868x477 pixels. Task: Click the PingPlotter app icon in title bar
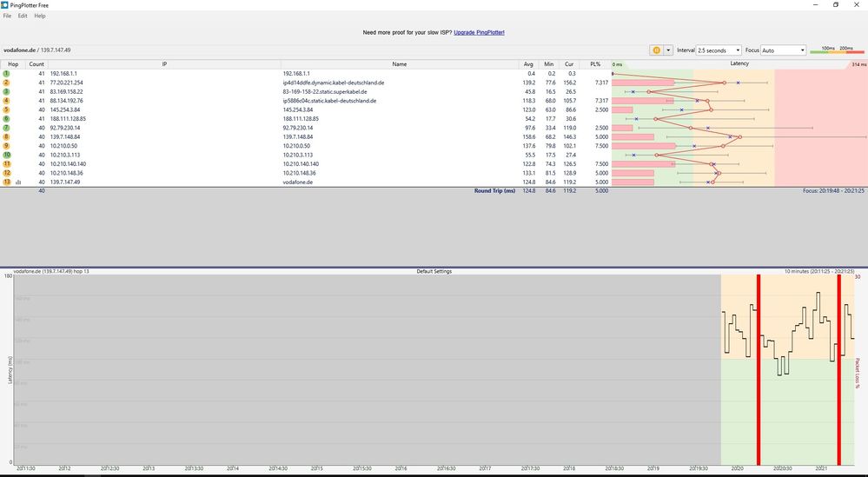point(5,5)
